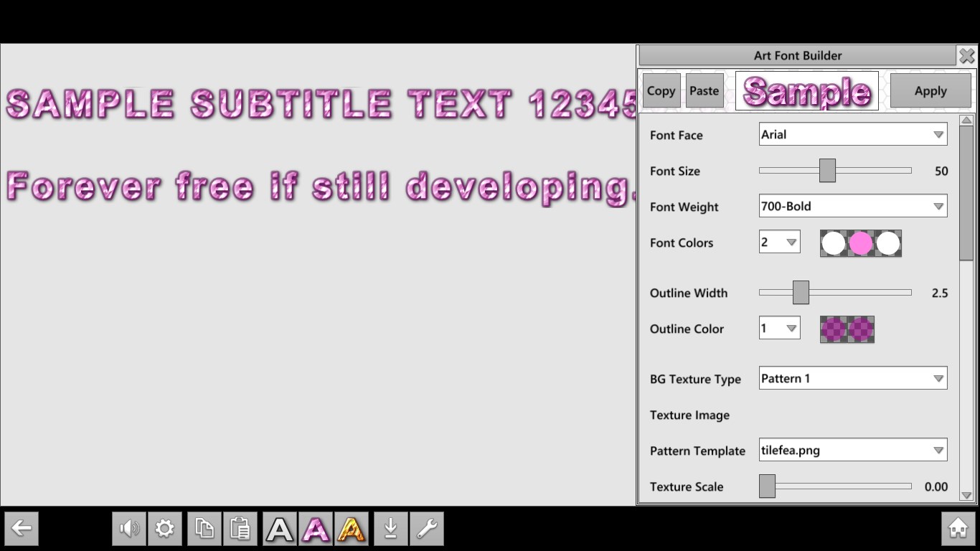Viewport: 980px width, 551px height.
Task: Click the download arrow icon
Action: [391, 529]
